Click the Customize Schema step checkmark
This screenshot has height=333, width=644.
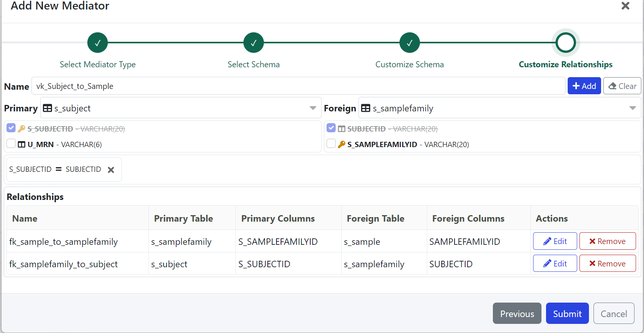409,43
